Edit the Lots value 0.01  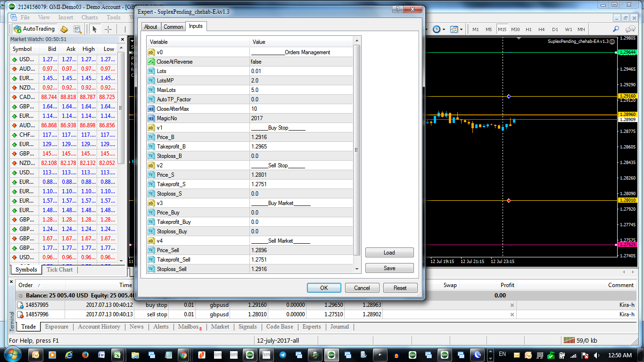tap(301, 71)
